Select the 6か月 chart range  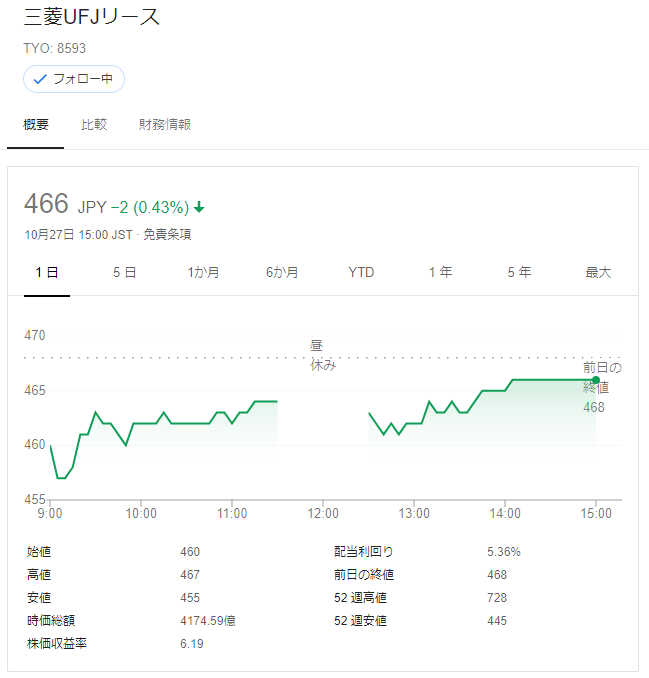pos(282,272)
